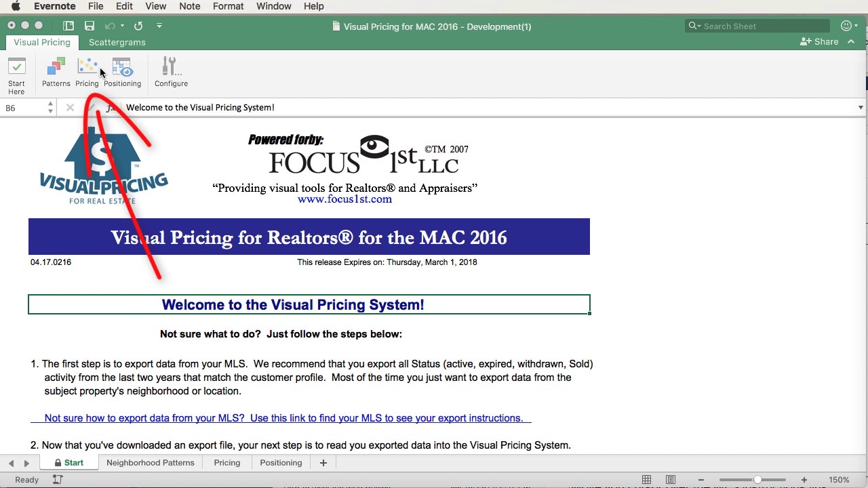868x488 pixels.
Task: Switch to Normal view icon
Action: pos(647,480)
